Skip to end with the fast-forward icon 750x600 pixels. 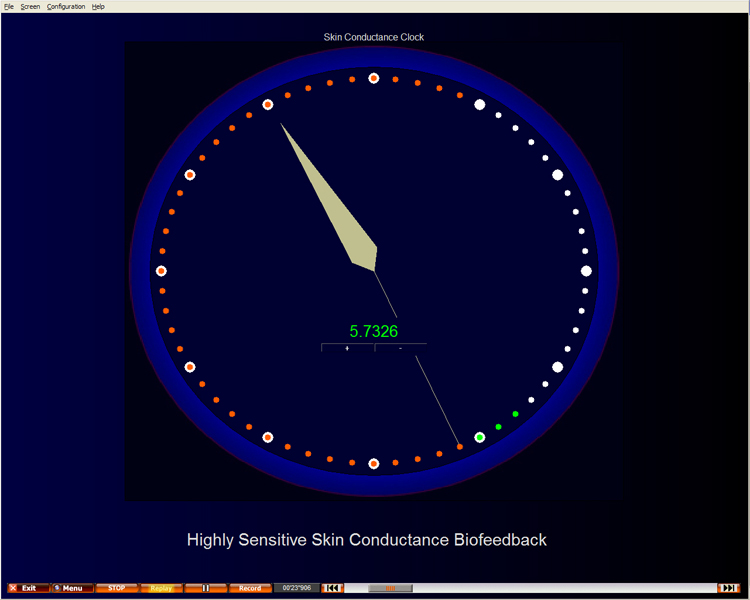(x=729, y=588)
